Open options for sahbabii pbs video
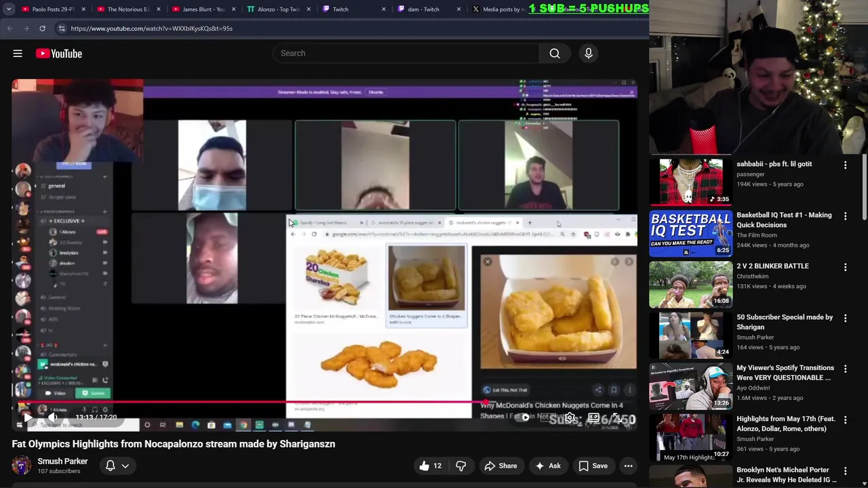 pyautogui.click(x=845, y=165)
